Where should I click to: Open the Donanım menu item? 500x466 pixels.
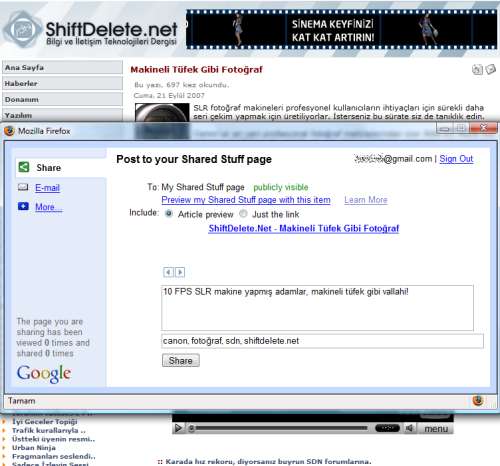pos(62,99)
